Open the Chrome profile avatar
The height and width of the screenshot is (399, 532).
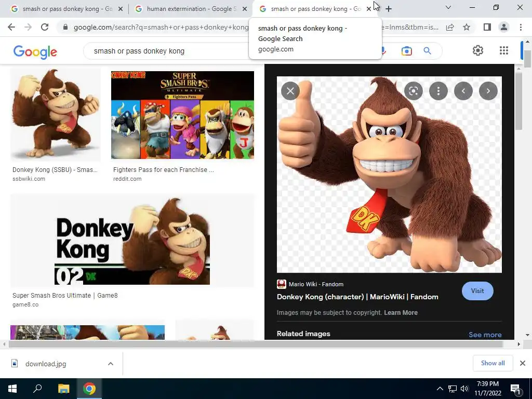(x=504, y=27)
